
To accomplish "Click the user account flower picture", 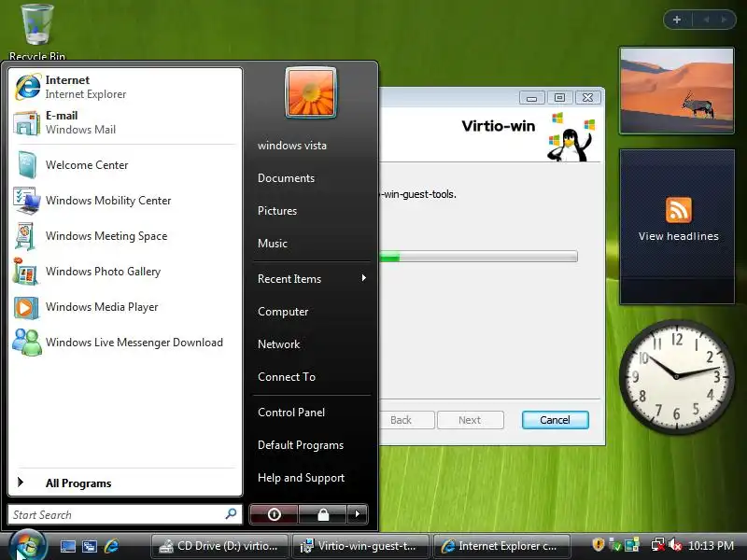I will click(311, 92).
